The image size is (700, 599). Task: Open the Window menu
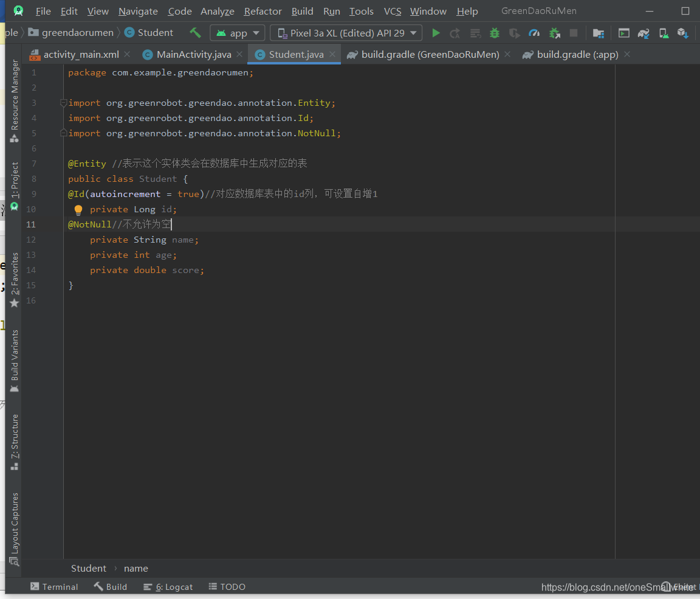click(428, 11)
